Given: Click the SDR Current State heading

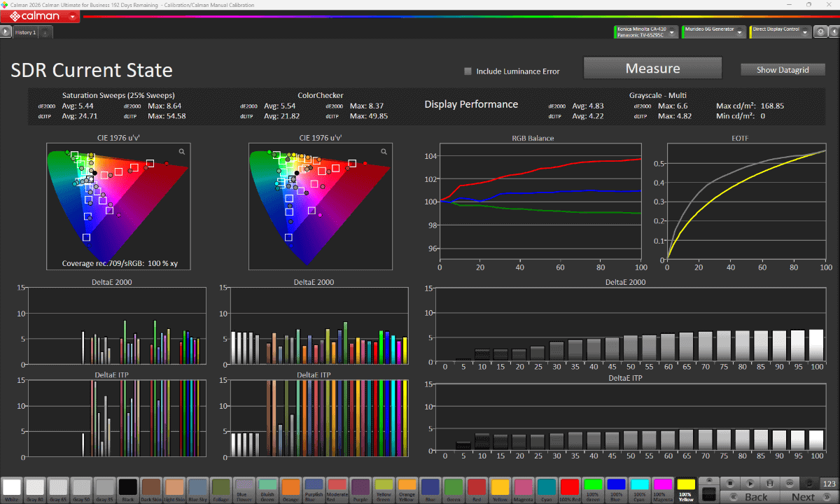Looking at the screenshot, I should tap(92, 71).
